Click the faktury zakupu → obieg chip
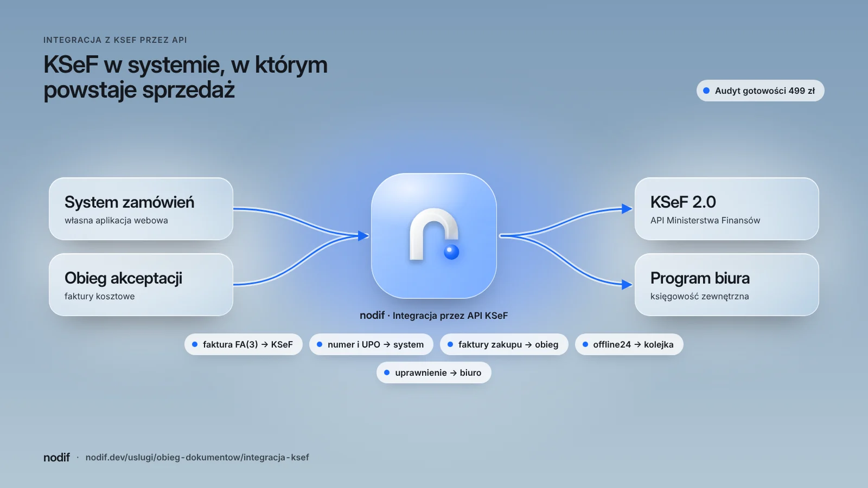 [504, 344]
